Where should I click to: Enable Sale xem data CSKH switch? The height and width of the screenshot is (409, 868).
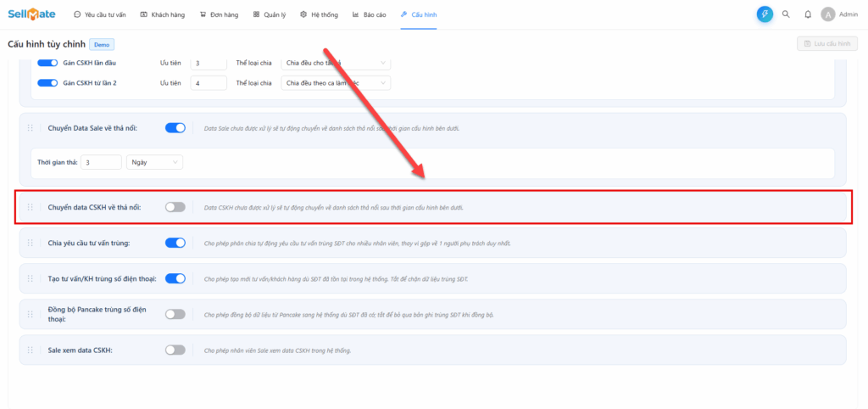tap(175, 350)
